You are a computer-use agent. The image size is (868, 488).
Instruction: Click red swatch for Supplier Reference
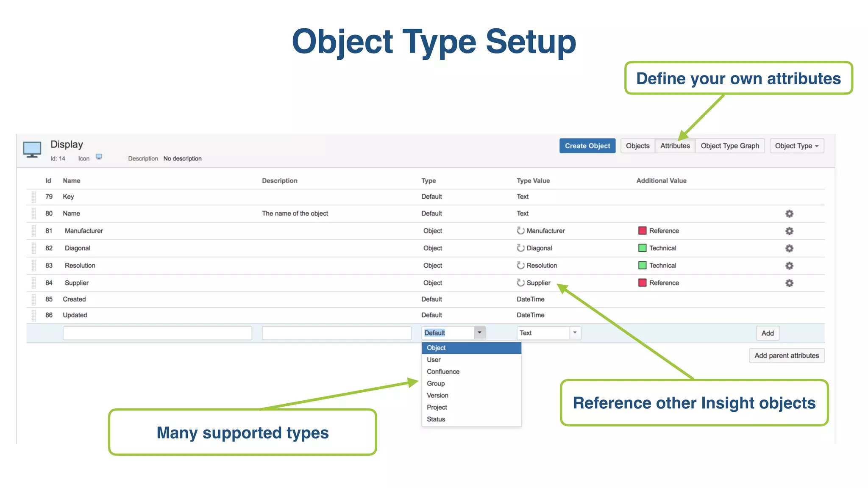[x=643, y=283]
